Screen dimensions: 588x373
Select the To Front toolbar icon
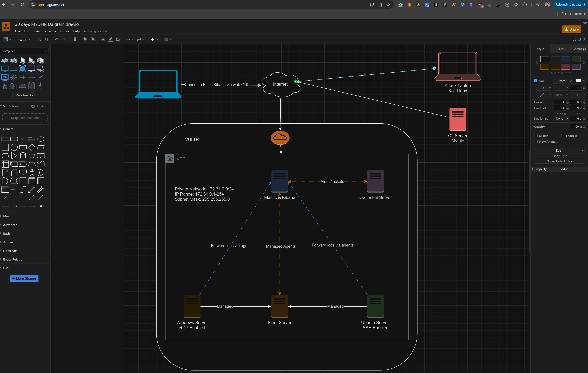click(85, 39)
